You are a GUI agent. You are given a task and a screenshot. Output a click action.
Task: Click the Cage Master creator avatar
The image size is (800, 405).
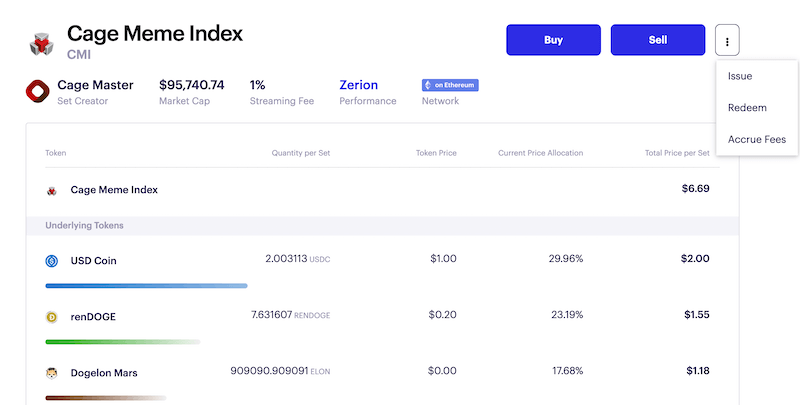tap(38, 91)
